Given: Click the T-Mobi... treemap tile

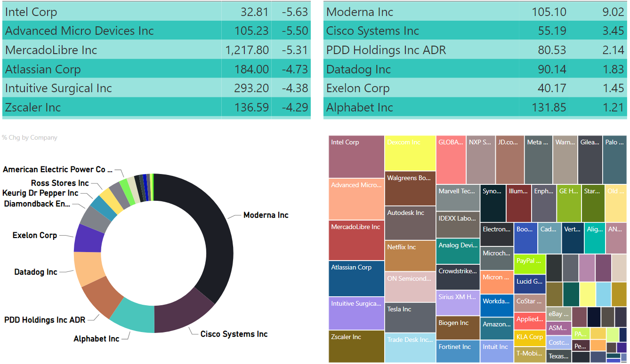Looking at the screenshot, I should pyautogui.click(x=530, y=355).
